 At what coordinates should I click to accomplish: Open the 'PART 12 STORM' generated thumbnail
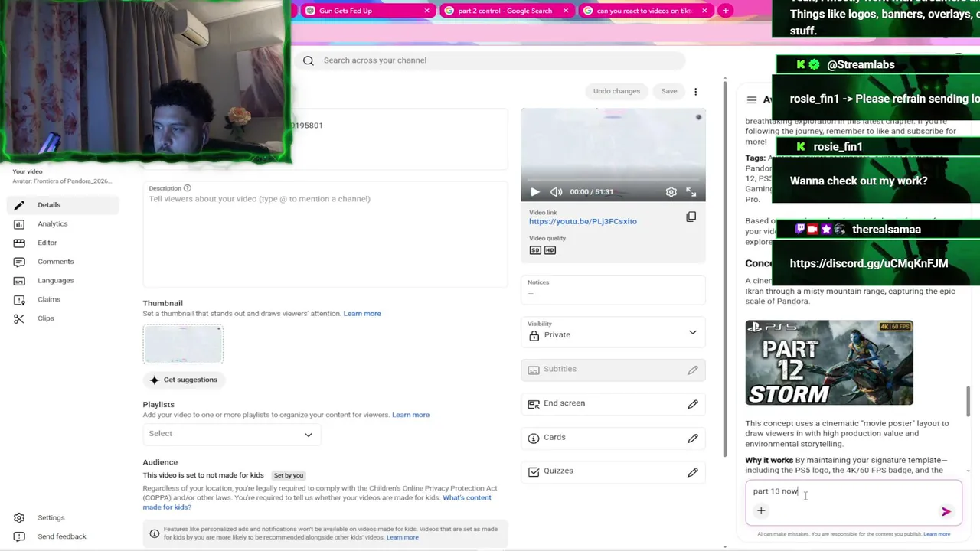(x=829, y=363)
